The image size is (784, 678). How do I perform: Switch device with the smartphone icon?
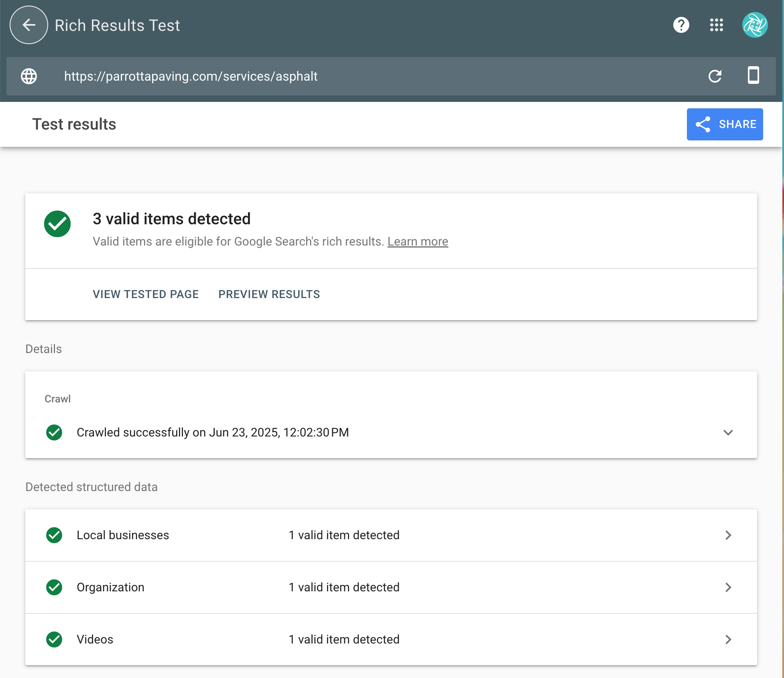[754, 75]
